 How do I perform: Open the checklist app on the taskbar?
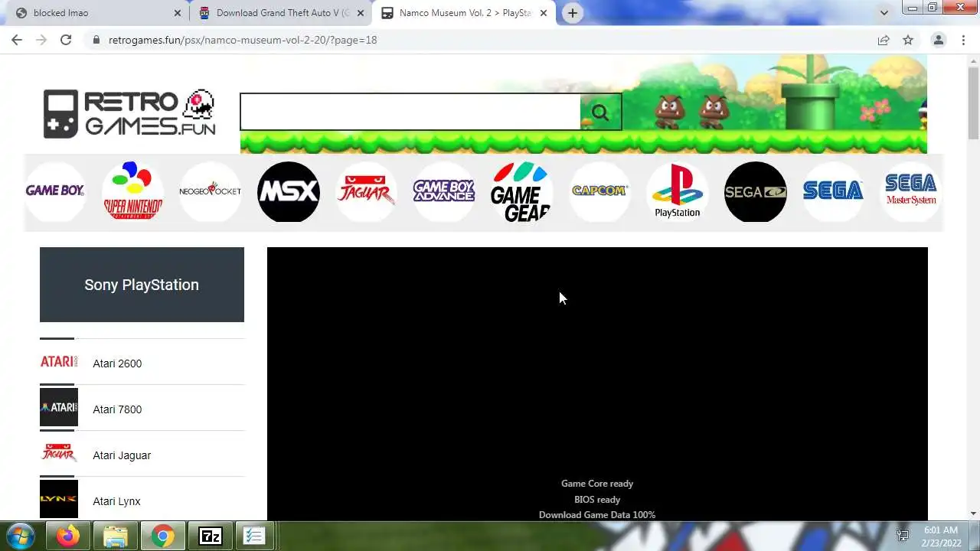(x=254, y=536)
